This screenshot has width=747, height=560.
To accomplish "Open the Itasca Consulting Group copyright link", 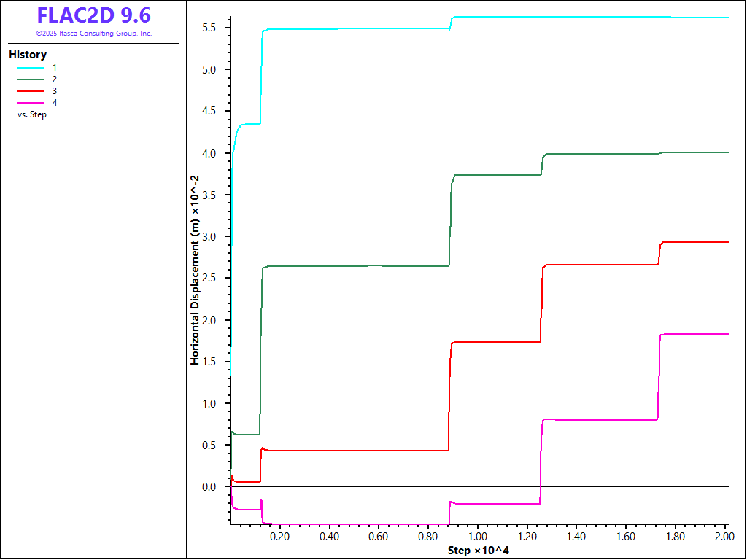I will tap(93, 34).
